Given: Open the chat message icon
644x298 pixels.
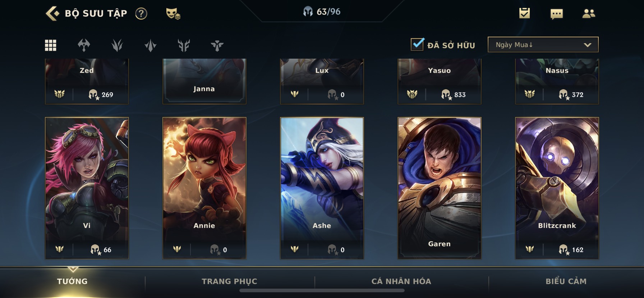Looking at the screenshot, I should tap(556, 14).
